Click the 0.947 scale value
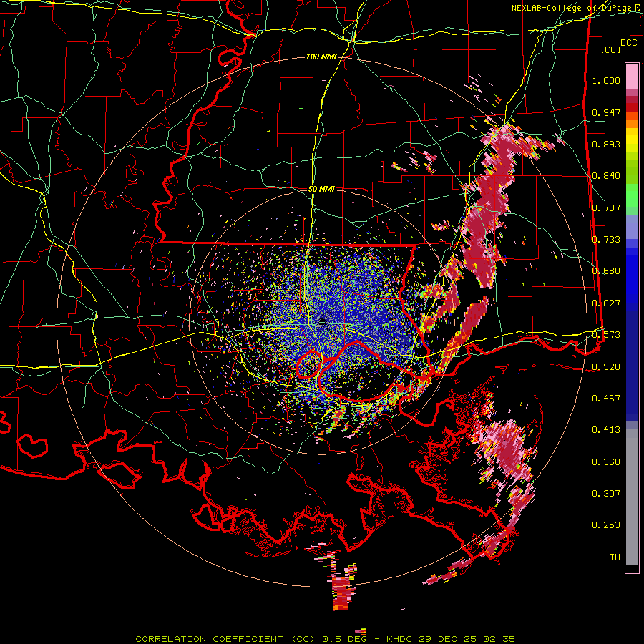644x644 pixels. (x=606, y=112)
